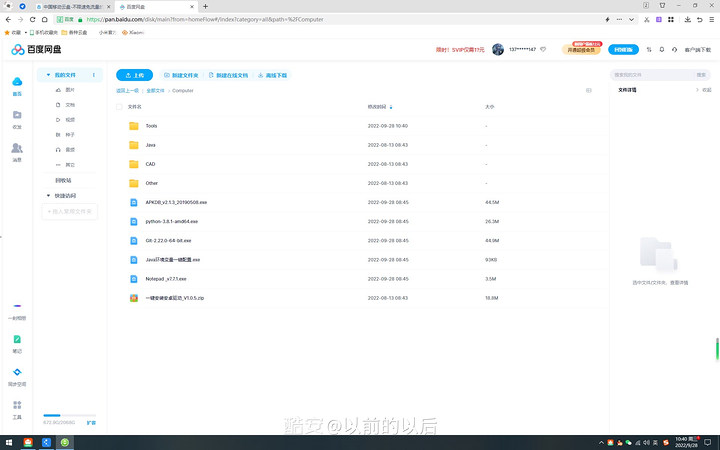
Task: Click the Offline Download button
Action: click(272, 75)
